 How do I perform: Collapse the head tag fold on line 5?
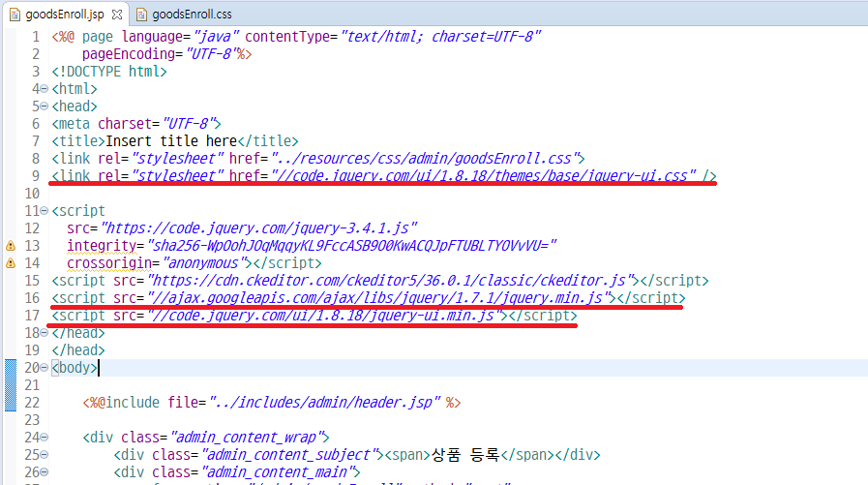(x=45, y=106)
